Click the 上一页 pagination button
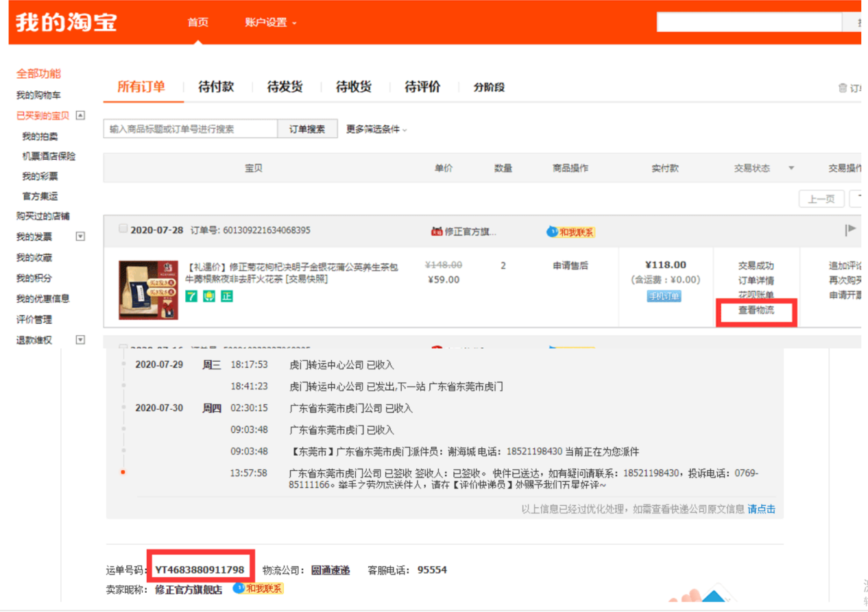868x612 pixels. [821, 199]
